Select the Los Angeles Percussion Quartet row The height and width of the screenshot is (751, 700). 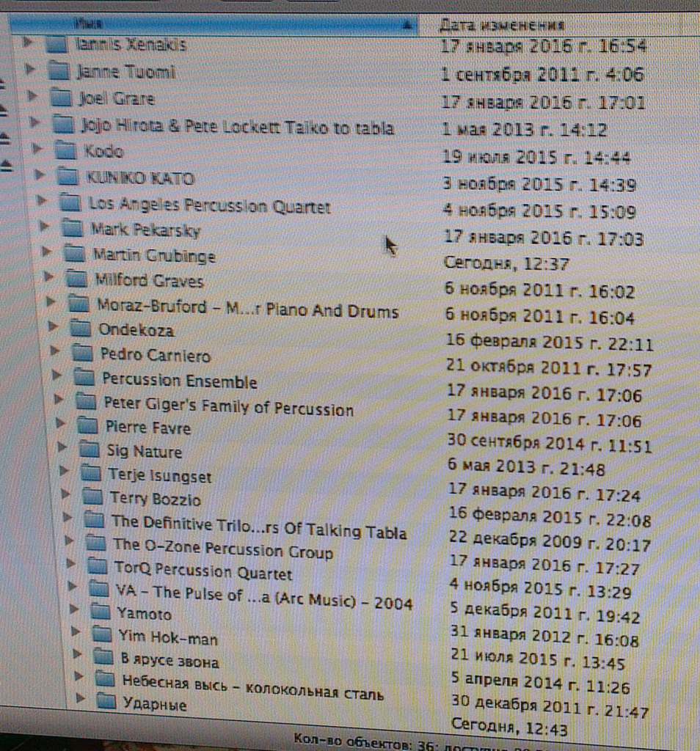pyautogui.click(x=209, y=206)
